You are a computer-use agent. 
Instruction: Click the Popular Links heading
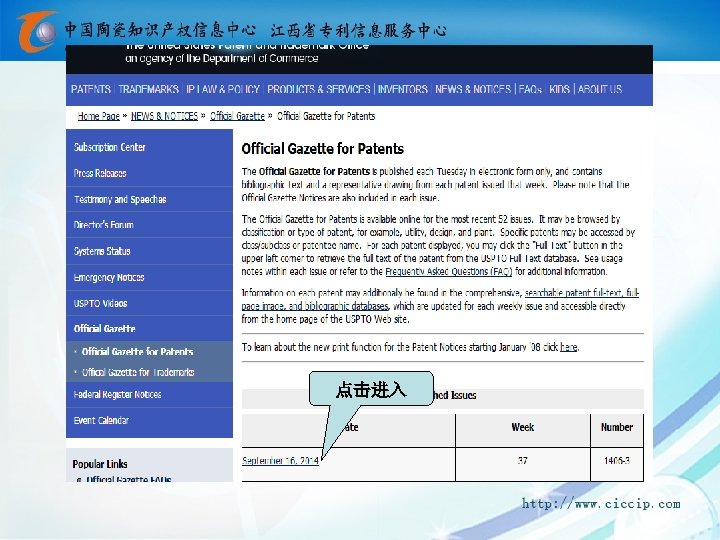click(x=100, y=464)
